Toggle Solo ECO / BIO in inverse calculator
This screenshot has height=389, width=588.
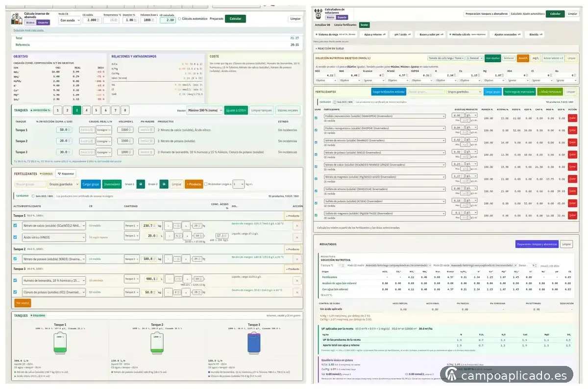[33, 195]
